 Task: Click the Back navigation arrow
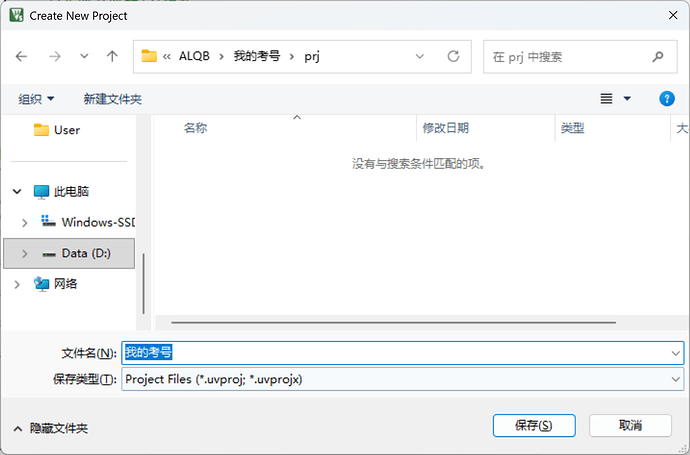pos(21,56)
